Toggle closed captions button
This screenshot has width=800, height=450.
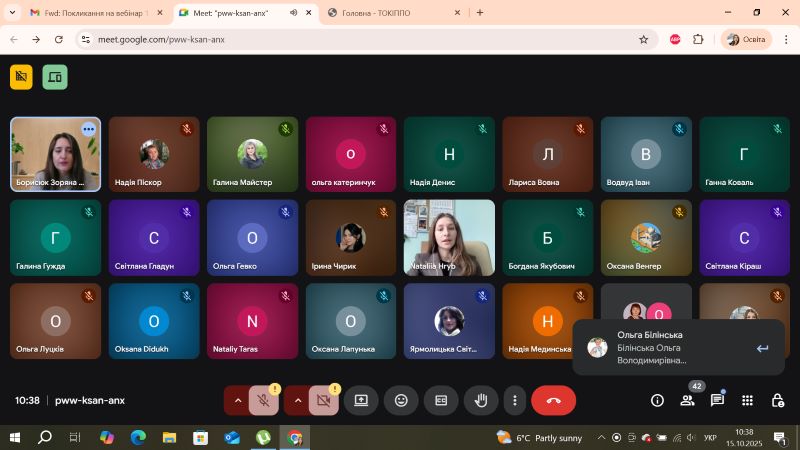pos(441,400)
